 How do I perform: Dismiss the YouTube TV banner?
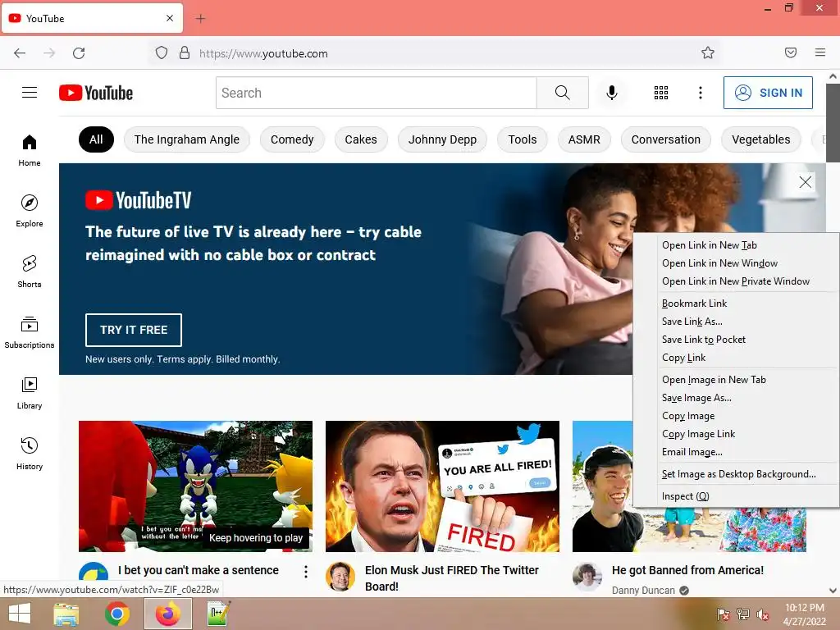tap(806, 182)
